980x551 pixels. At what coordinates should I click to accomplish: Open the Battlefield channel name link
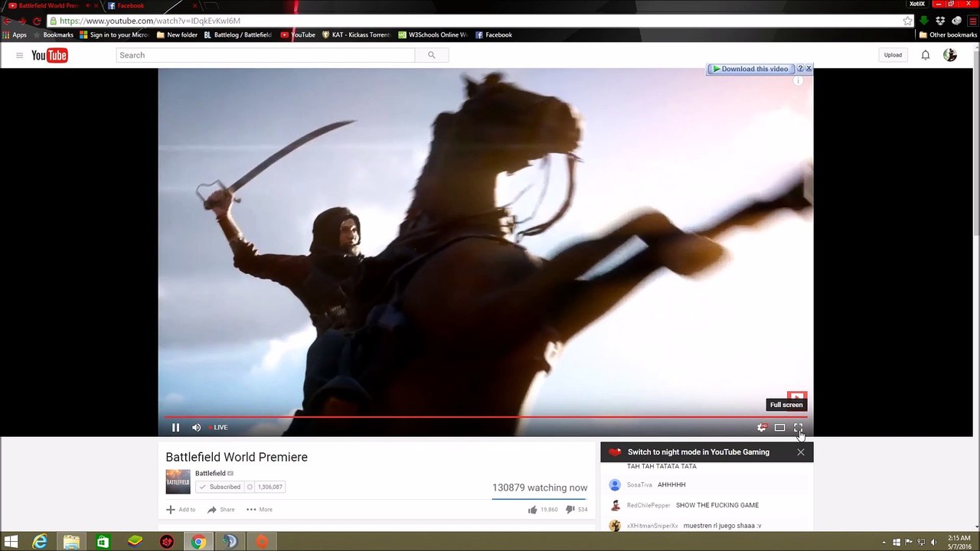pos(210,474)
